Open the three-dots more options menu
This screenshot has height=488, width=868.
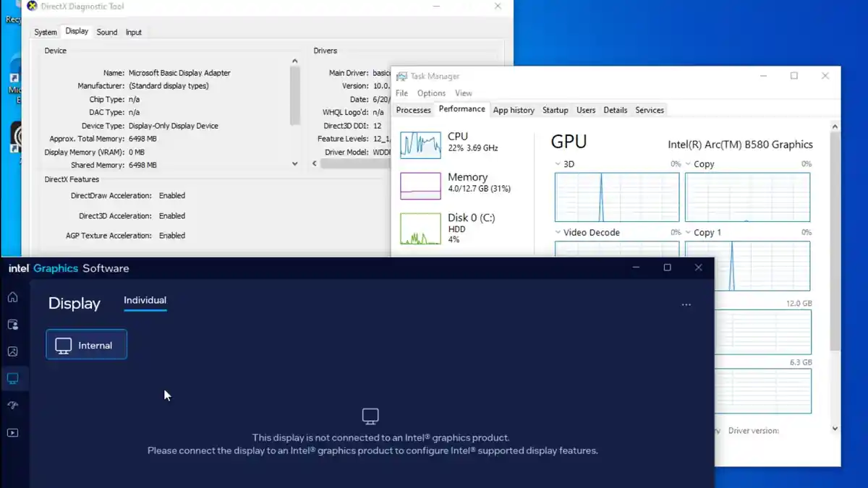(686, 305)
